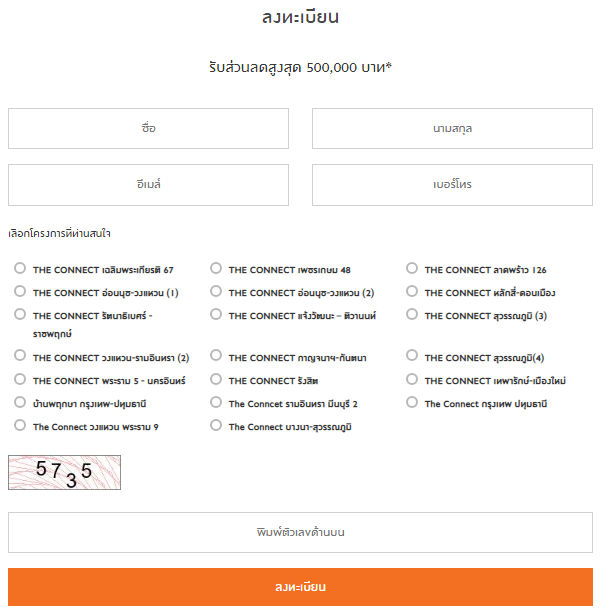Viewport: 600px width, 610px height.
Task: Choose The Connect บางนา-สุวรรณภูมิ radio
Action: pos(216,426)
